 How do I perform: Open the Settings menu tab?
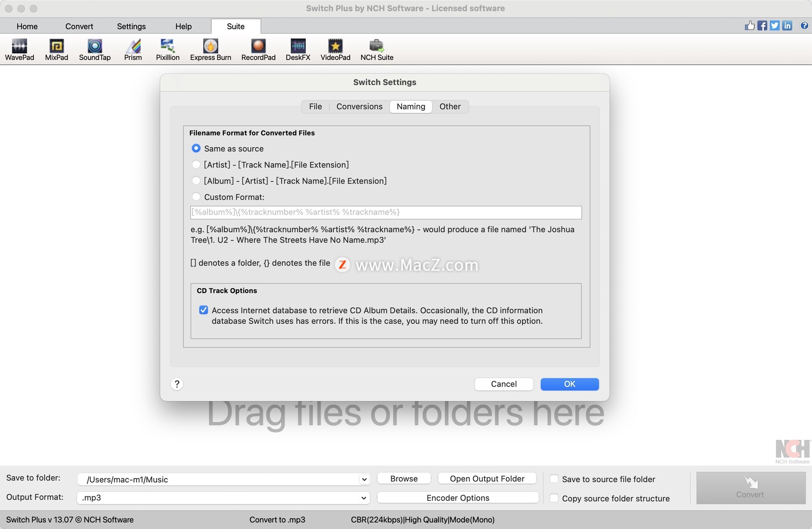(131, 26)
